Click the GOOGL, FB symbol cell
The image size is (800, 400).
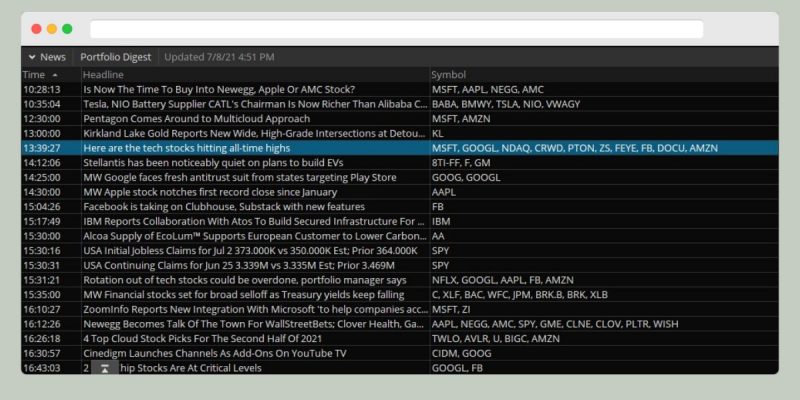point(457,368)
